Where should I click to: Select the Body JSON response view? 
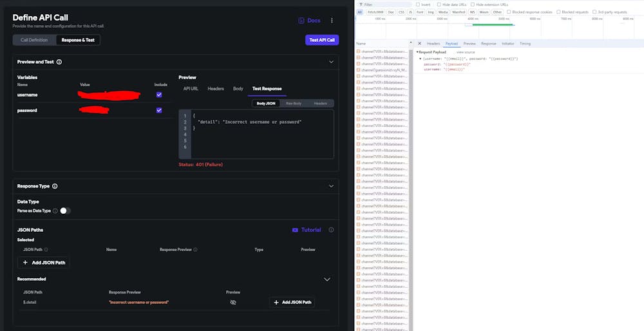click(x=266, y=104)
